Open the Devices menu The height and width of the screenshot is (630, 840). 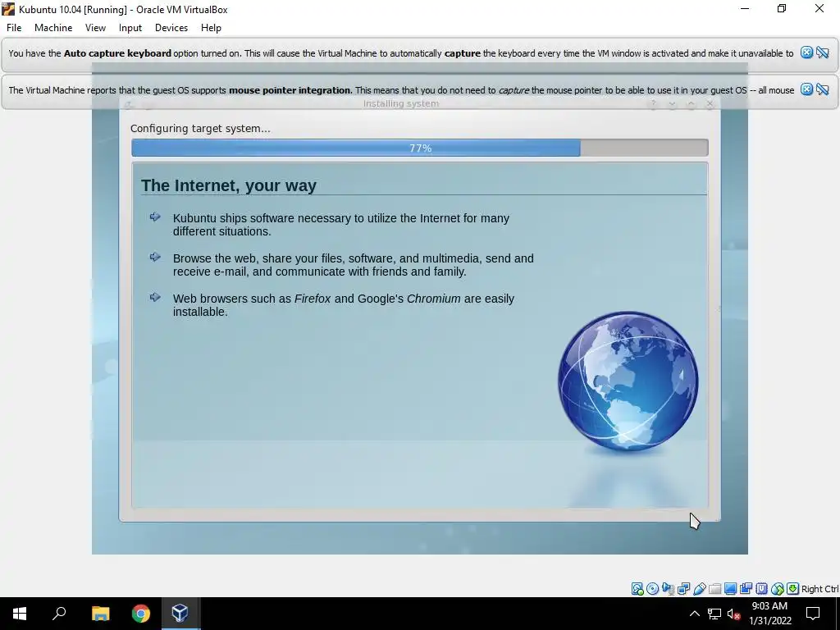pyautogui.click(x=171, y=28)
